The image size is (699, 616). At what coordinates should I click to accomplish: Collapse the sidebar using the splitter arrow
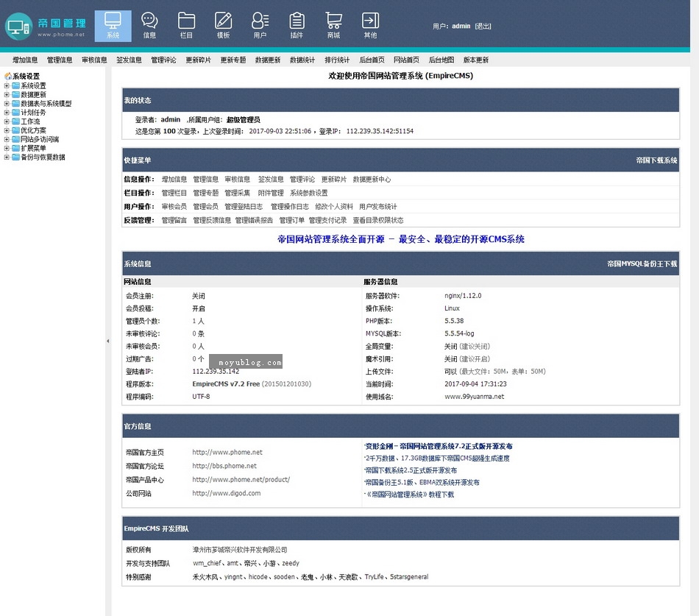click(x=108, y=341)
